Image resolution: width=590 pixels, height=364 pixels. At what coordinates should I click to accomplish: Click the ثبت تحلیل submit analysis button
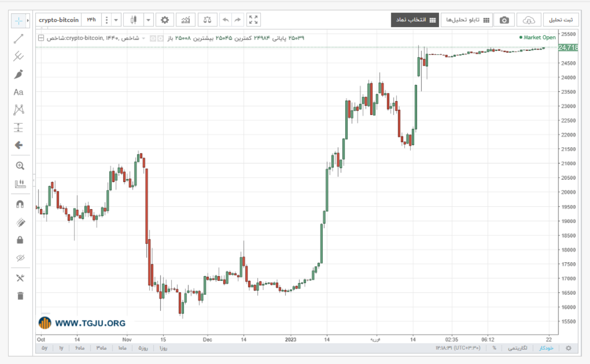pyautogui.click(x=561, y=20)
